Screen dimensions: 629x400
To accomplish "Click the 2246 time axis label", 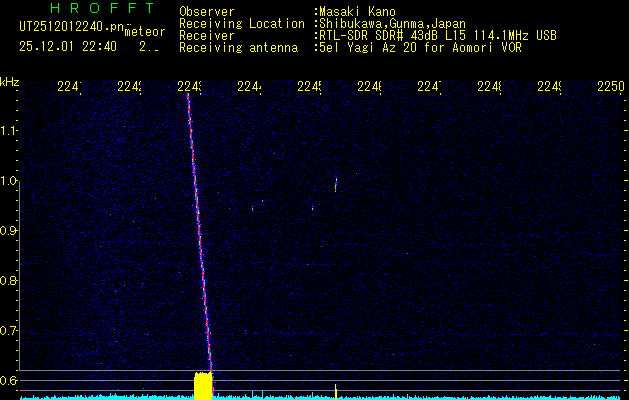I will point(369,86).
